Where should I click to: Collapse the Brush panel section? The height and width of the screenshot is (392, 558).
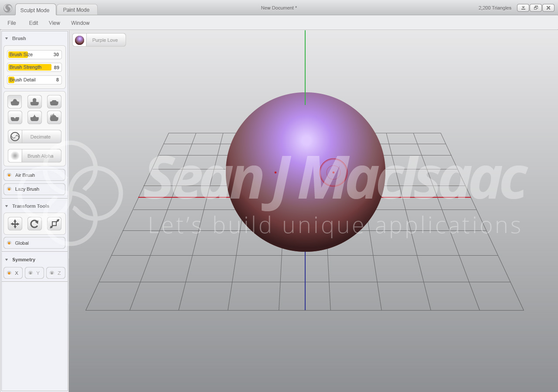click(x=7, y=38)
